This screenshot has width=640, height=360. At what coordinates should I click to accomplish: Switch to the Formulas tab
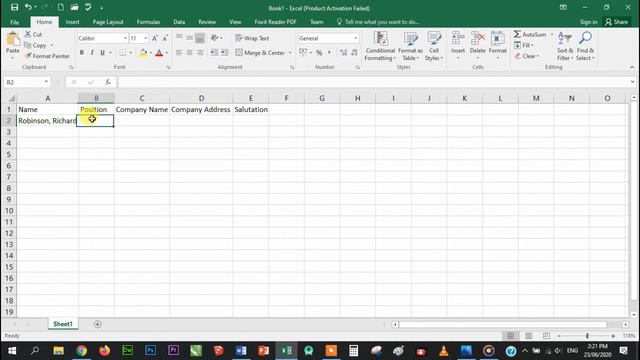pyautogui.click(x=148, y=22)
